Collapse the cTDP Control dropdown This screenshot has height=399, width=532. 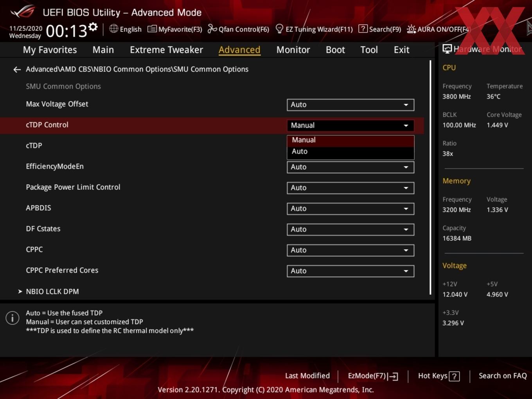pos(350,126)
